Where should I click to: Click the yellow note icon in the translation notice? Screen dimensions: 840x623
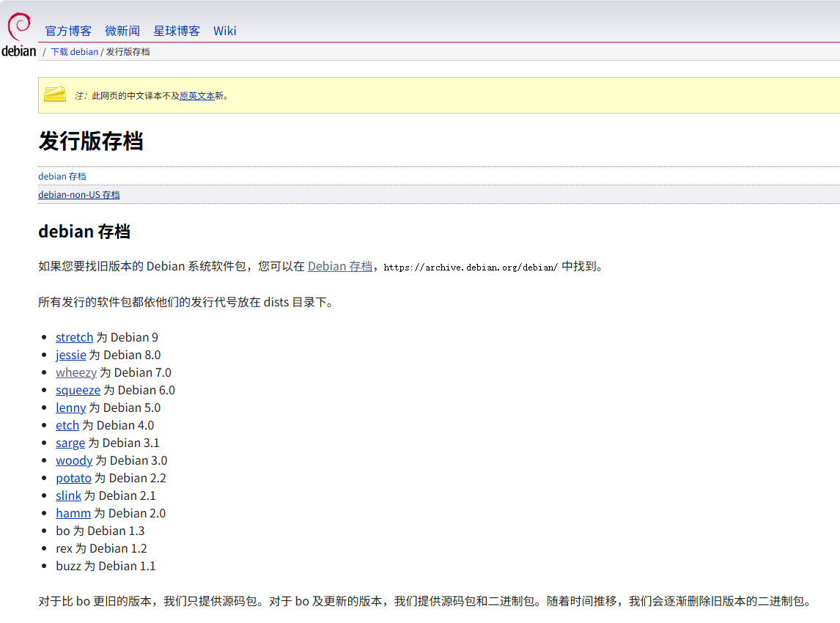[55, 95]
